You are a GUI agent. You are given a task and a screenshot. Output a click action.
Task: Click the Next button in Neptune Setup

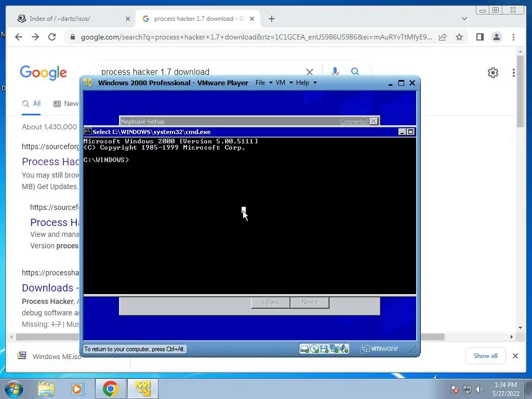click(x=310, y=302)
